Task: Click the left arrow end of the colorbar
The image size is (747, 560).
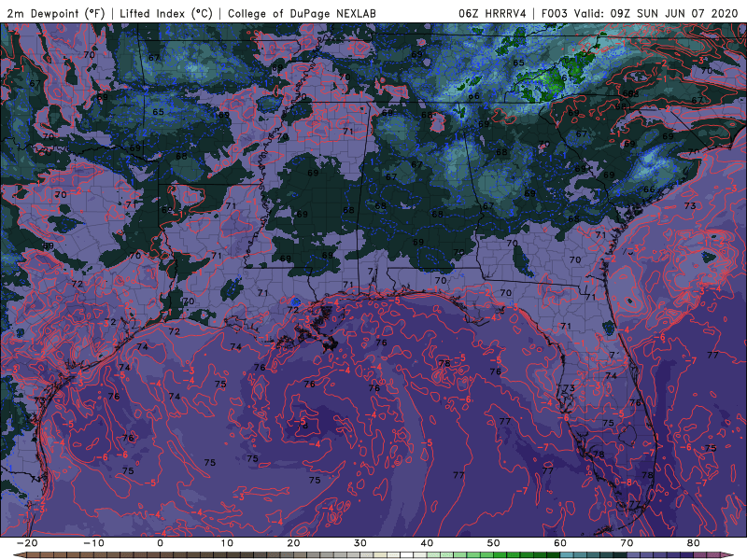Action: [20, 555]
